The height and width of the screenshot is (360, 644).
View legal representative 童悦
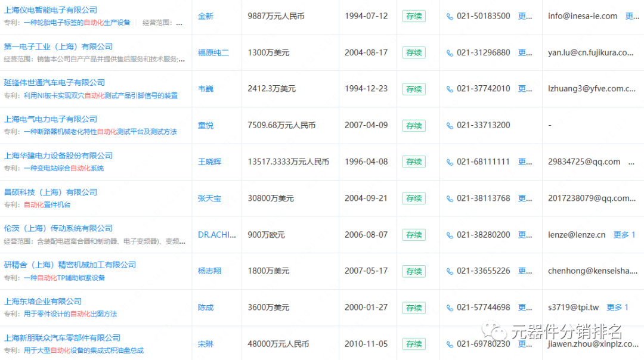click(x=206, y=126)
